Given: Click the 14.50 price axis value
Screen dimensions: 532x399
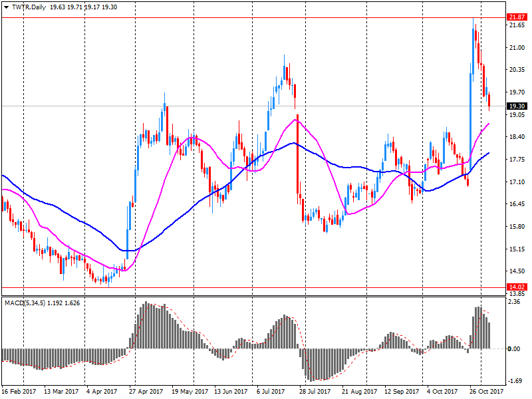Looking at the screenshot, I should click(517, 271).
